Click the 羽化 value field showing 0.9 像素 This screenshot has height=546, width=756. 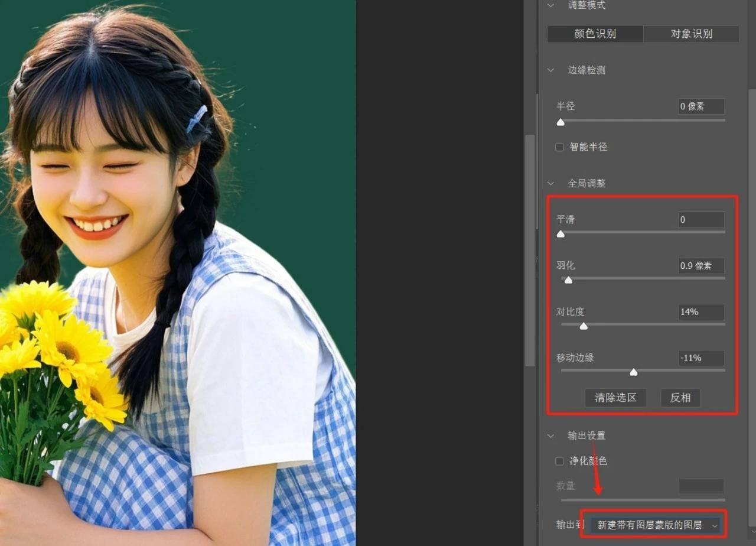click(x=700, y=266)
